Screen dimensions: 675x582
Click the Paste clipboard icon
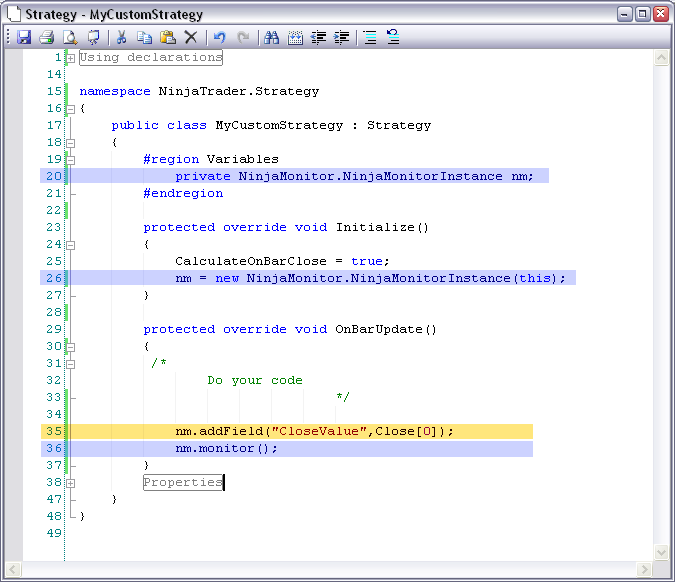point(168,37)
